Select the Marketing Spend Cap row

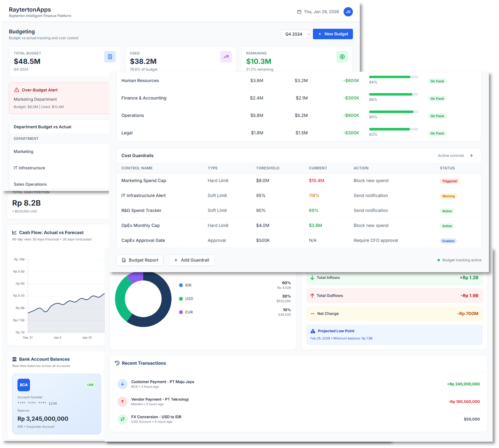pos(143,181)
